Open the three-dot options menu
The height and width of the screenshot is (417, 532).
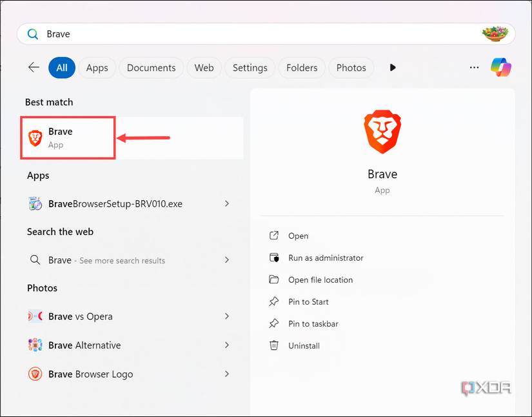474,67
